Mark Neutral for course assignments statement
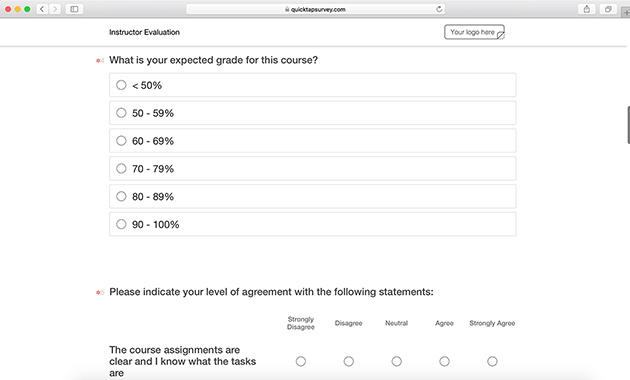630x380 pixels. pyautogui.click(x=397, y=362)
